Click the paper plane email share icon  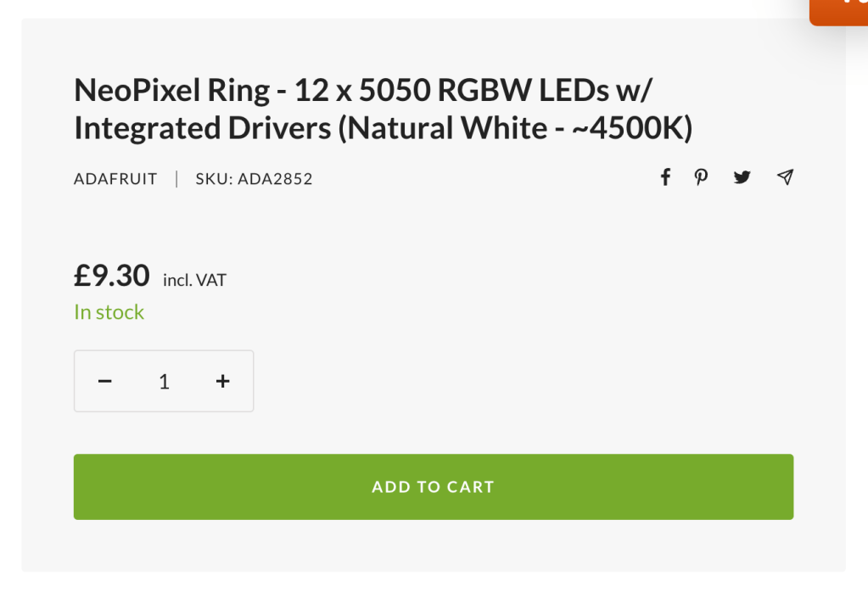click(785, 177)
